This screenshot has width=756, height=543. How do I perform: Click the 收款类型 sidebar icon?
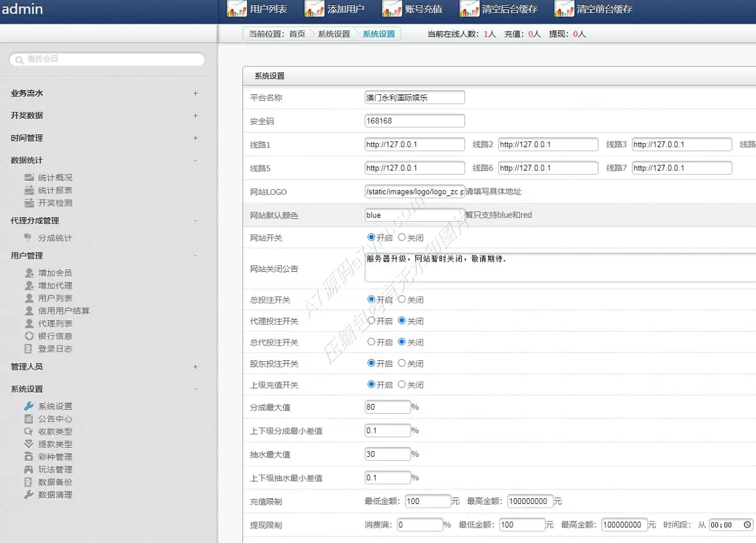point(28,431)
